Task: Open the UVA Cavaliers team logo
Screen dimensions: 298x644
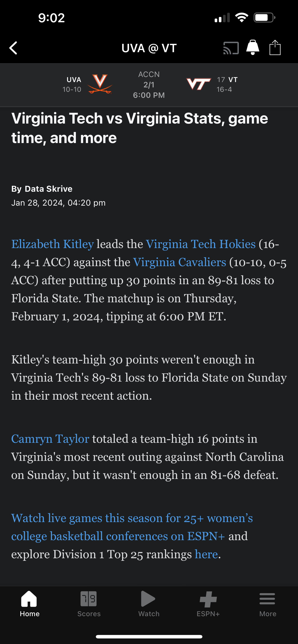Action: [x=100, y=85]
